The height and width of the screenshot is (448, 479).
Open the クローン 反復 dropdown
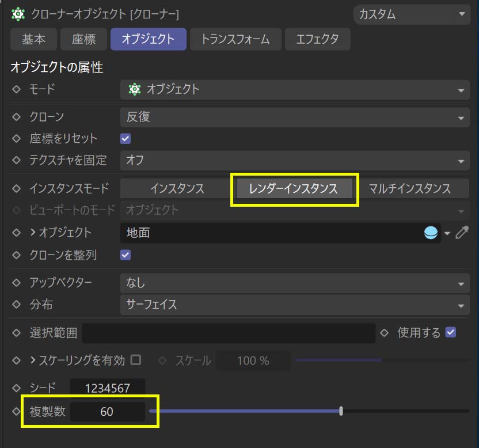pos(295,117)
